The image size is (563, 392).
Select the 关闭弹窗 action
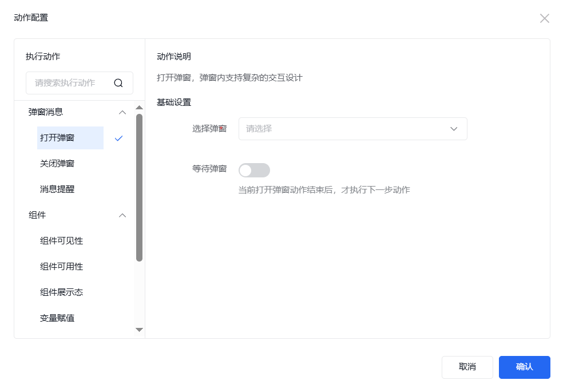coord(57,164)
